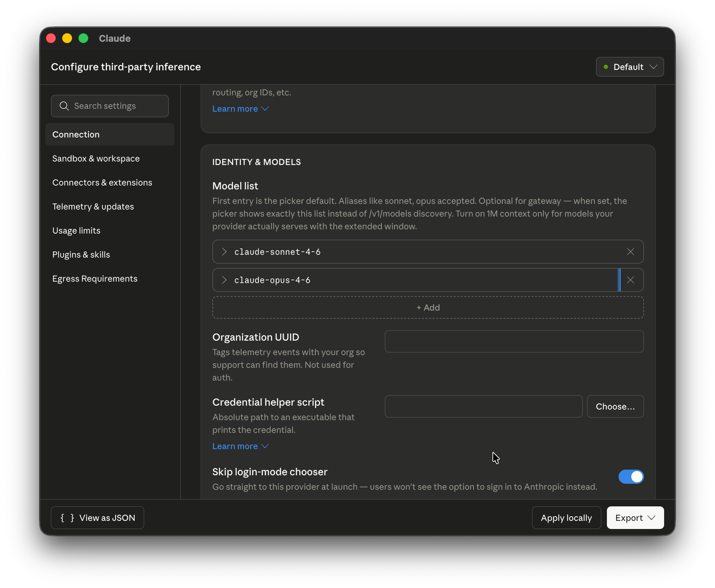The image size is (715, 588).
Task: Click Choose… for credential helper script
Action: click(x=615, y=406)
